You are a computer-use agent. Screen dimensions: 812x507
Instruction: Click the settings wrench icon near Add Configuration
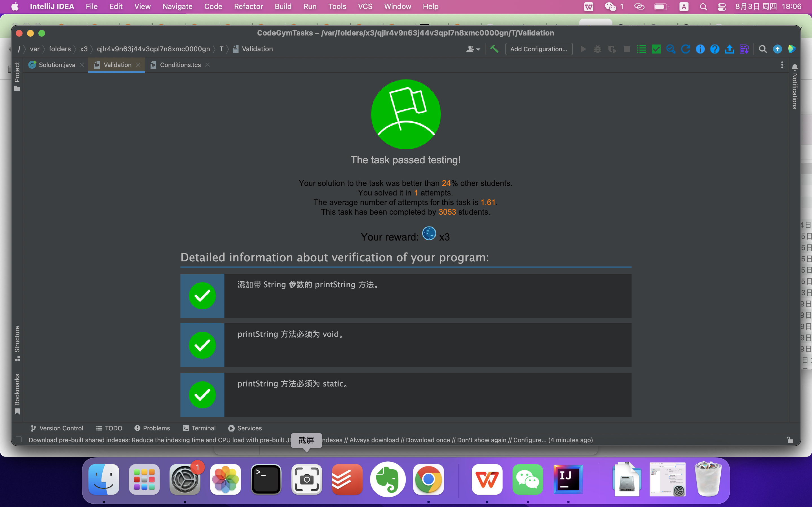(494, 49)
